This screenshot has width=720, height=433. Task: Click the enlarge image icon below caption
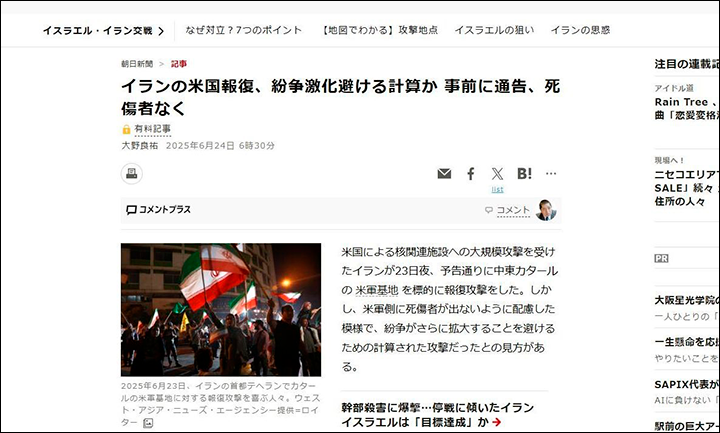click(148, 423)
